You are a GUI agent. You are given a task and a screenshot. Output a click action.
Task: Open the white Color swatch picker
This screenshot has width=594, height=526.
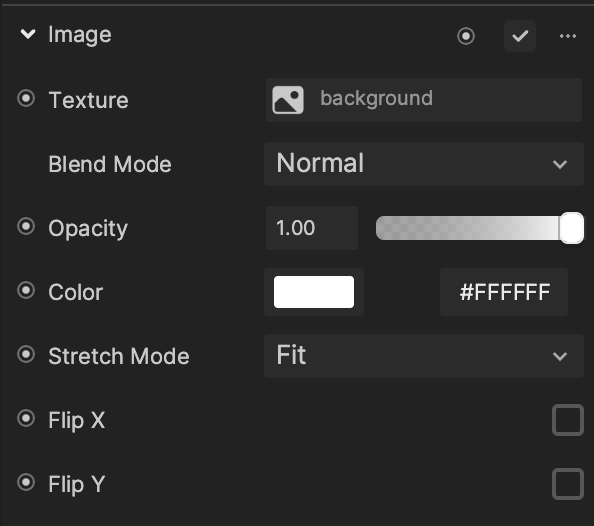point(314,292)
